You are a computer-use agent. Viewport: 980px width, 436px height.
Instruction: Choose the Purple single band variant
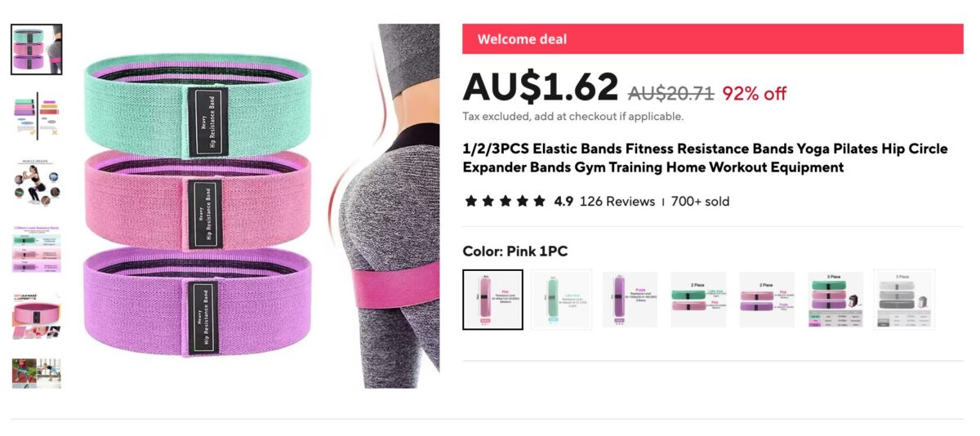click(x=630, y=300)
